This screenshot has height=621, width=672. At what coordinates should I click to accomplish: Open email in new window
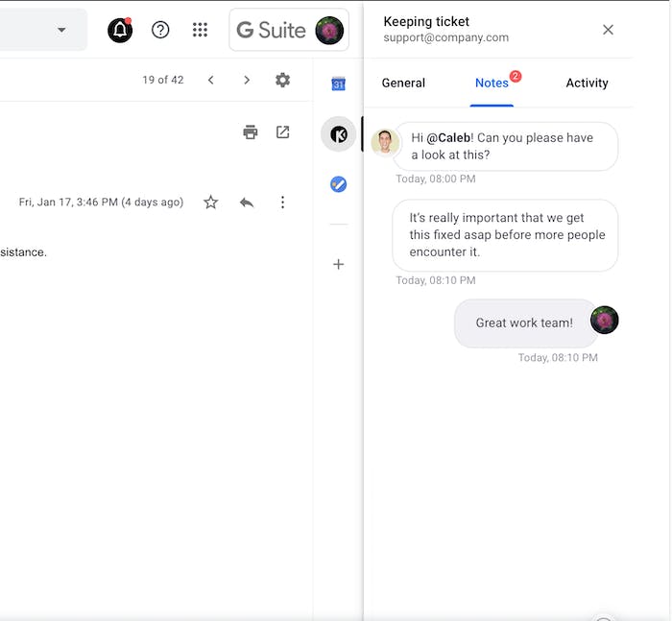(x=283, y=132)
